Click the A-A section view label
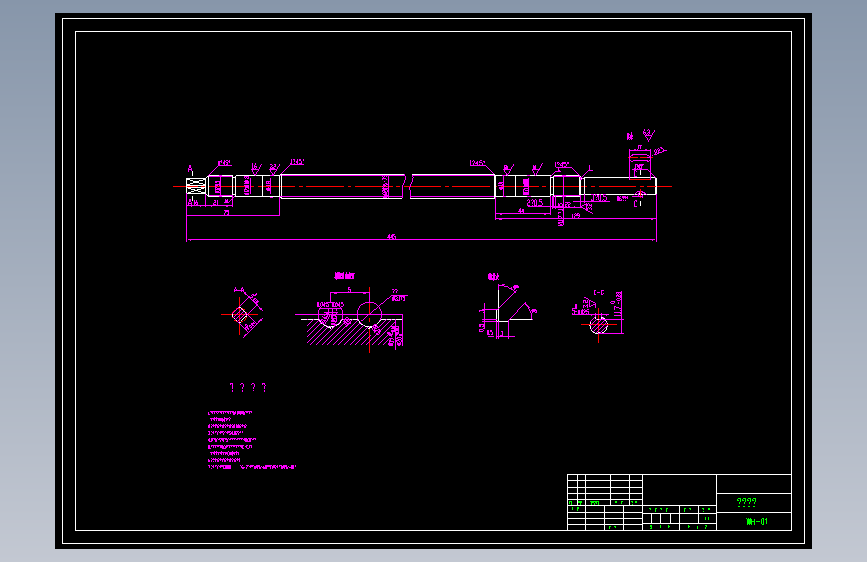The image size is (867, 562). (x=239, y=289)
